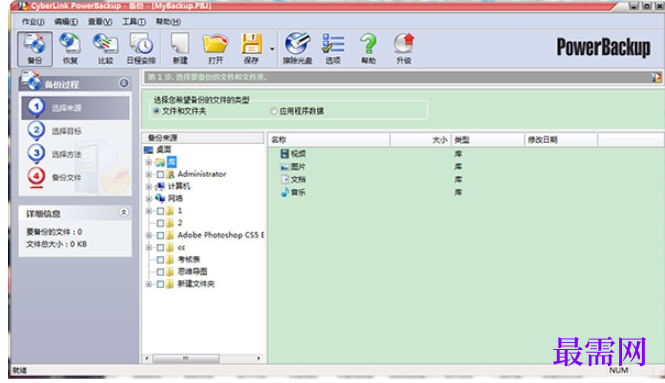Viewport: 665px width, 383px height.
Task: Check the cc folder checkbox
Action: pos(160,247)
